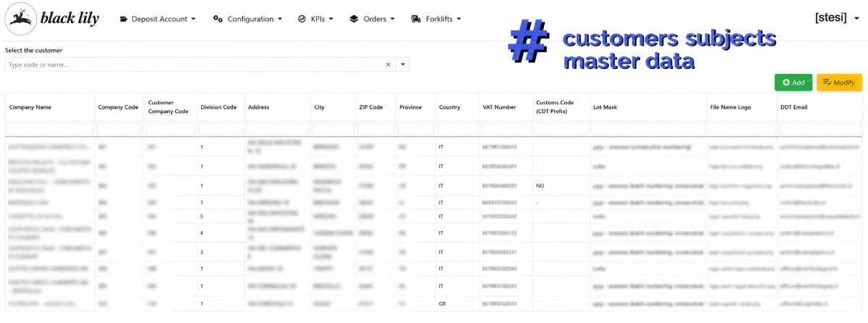Sort by Customer Company Code header
This screenshot has height=323, width=868.
pyautogui.click(x=169, y=107)
